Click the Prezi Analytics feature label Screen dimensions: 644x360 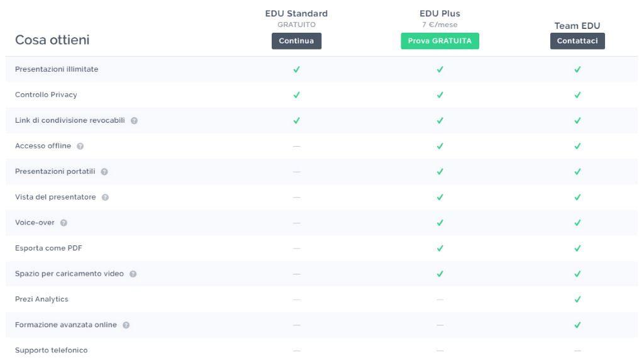42,299
